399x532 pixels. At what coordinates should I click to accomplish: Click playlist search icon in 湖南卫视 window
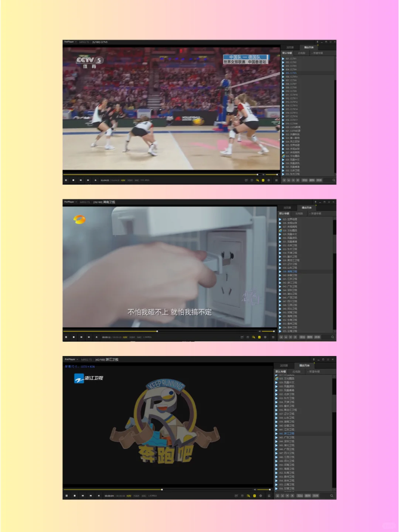pos(332,337)
